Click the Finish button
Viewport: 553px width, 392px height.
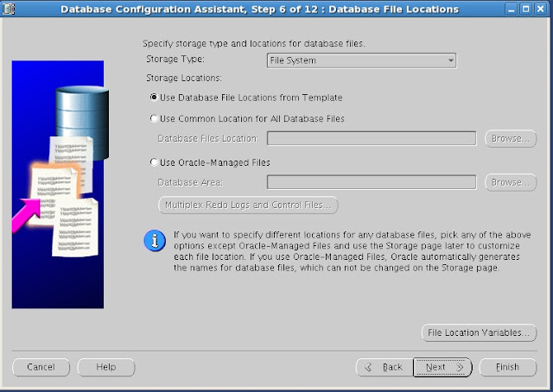(508, 367)
